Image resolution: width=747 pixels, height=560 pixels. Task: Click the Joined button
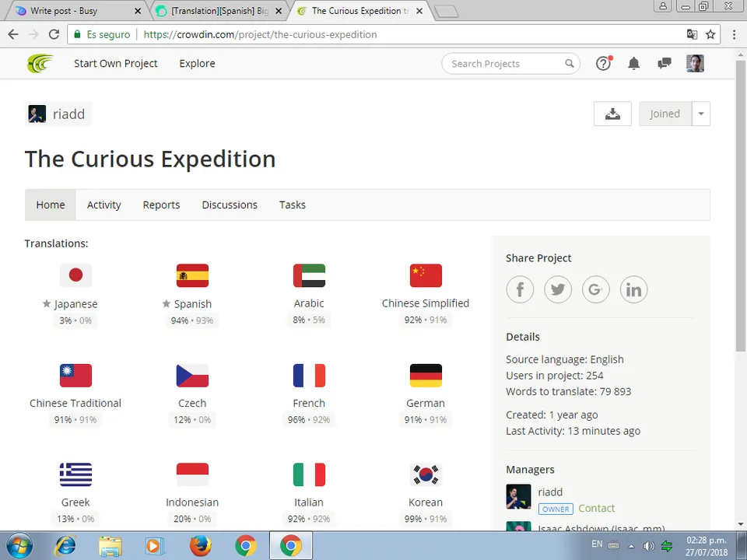[665, 114]
